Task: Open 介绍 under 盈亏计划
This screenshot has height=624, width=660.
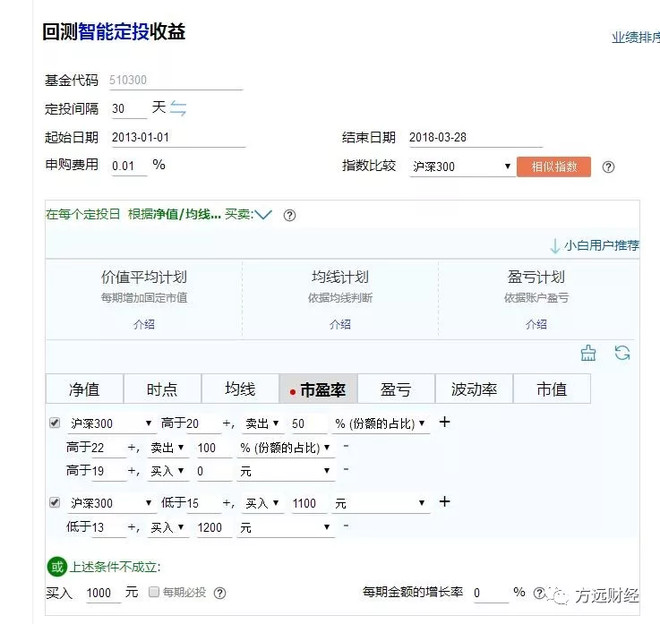Action: pos(536,324)
